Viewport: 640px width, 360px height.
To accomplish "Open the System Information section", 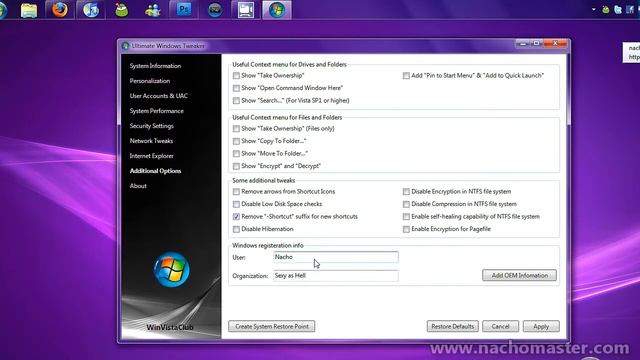I will point(155,66).
